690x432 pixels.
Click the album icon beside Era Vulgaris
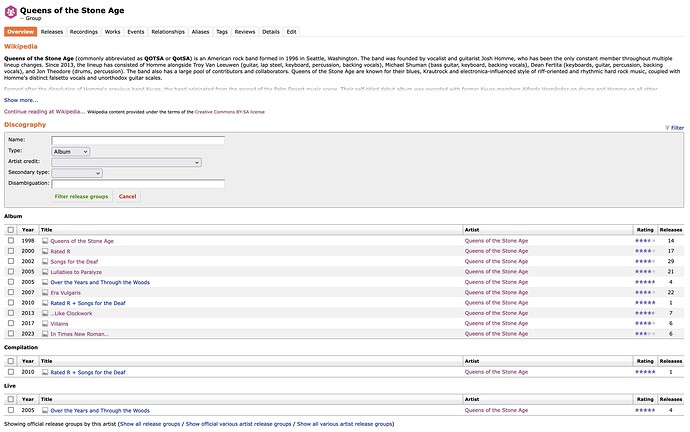[x=45, y=293]
